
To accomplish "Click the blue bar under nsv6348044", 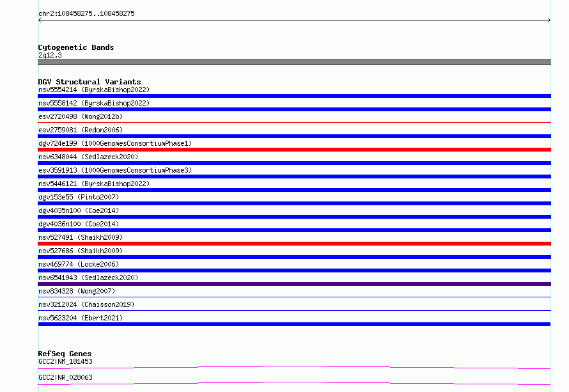I will click(294, 163).
